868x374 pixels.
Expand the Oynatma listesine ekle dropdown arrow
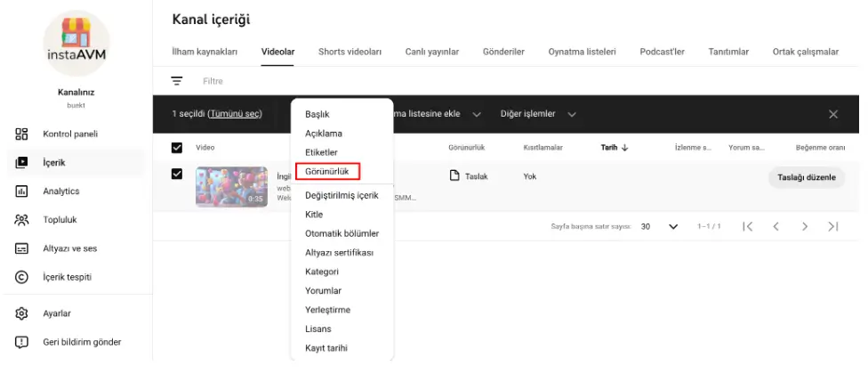(476, 114)
